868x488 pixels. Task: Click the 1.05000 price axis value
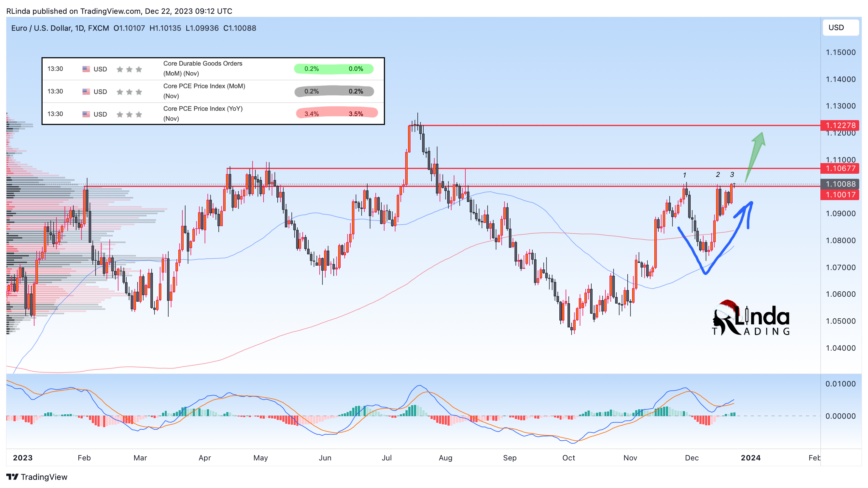click(840, 321)
